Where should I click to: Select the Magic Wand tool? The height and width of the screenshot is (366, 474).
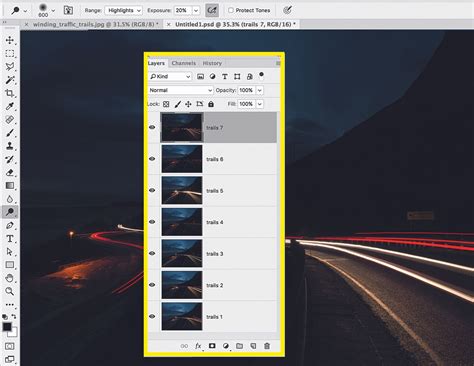(10, 80)
